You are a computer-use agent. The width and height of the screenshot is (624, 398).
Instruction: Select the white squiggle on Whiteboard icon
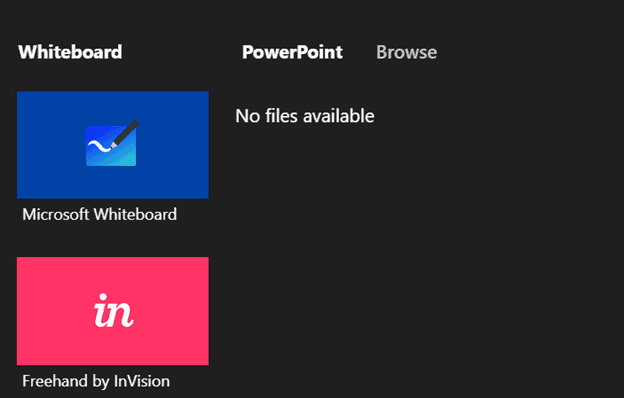99,146
